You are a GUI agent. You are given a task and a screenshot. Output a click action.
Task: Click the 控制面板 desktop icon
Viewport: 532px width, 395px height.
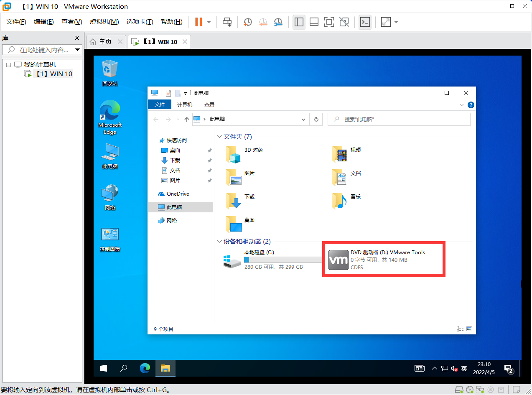[110, 239]
